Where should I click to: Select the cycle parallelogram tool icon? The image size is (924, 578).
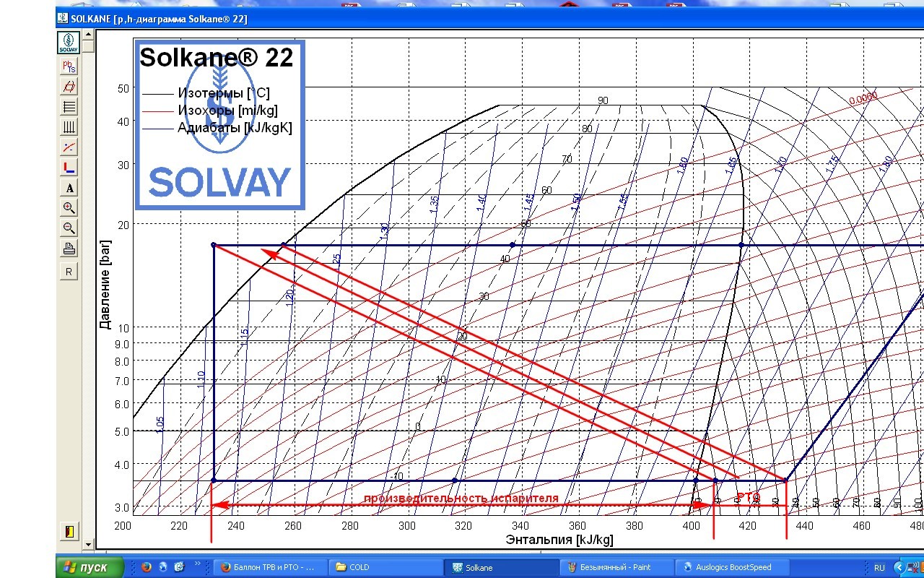[69, 87]
